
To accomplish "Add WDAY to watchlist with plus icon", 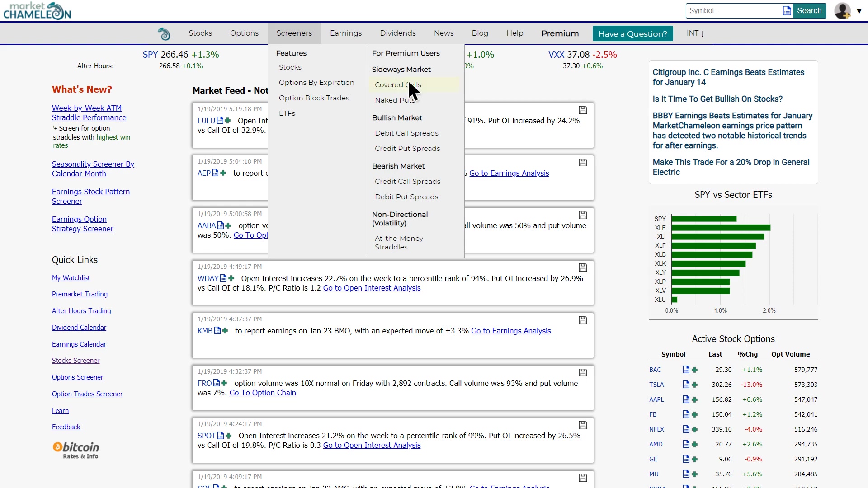I will click(231, 278).
